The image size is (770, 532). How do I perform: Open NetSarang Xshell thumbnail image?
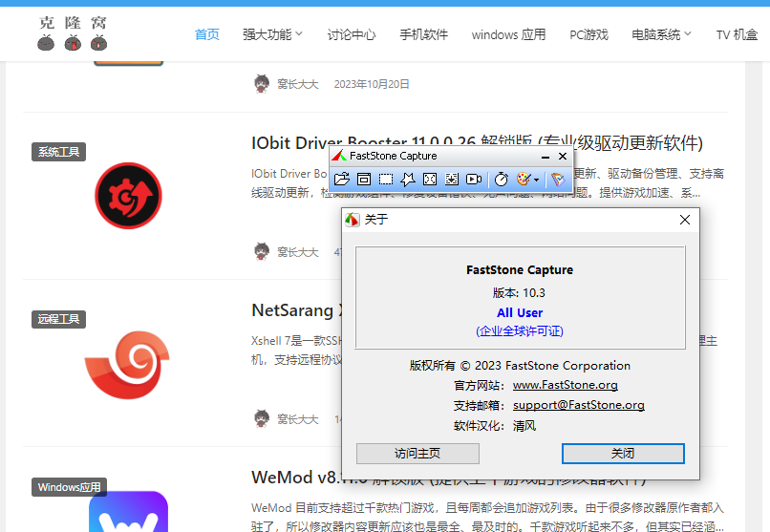[127, 365]
